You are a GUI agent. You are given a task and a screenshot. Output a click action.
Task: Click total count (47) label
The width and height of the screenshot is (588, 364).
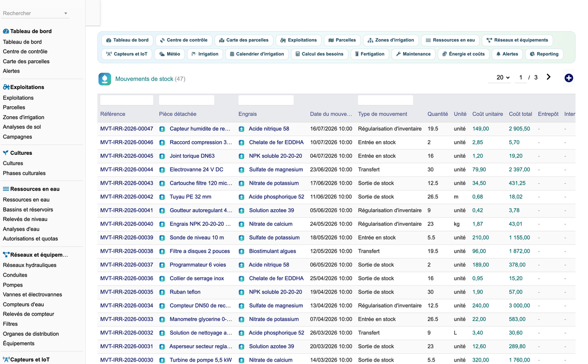180,79
